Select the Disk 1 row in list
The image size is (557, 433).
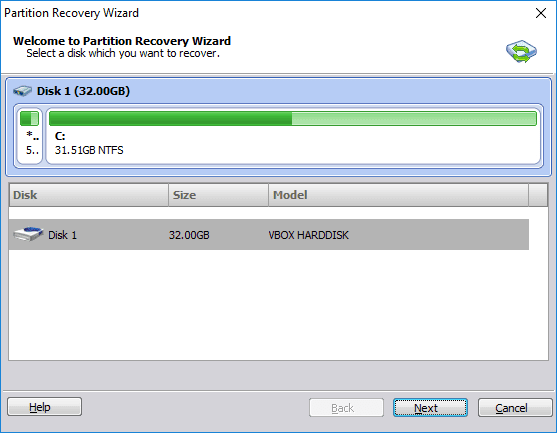tap(269, 234)
